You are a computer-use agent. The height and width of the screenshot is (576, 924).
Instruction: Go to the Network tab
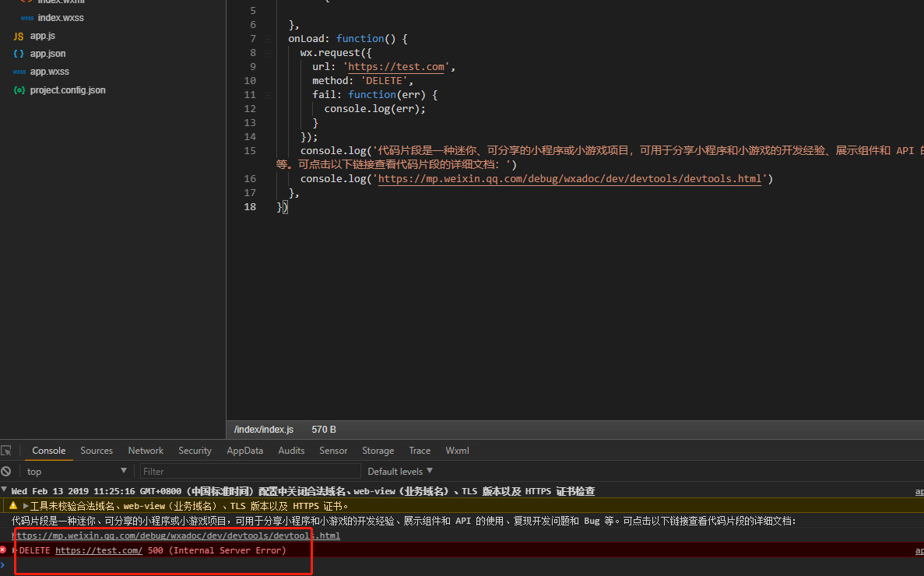coord(146,451)
